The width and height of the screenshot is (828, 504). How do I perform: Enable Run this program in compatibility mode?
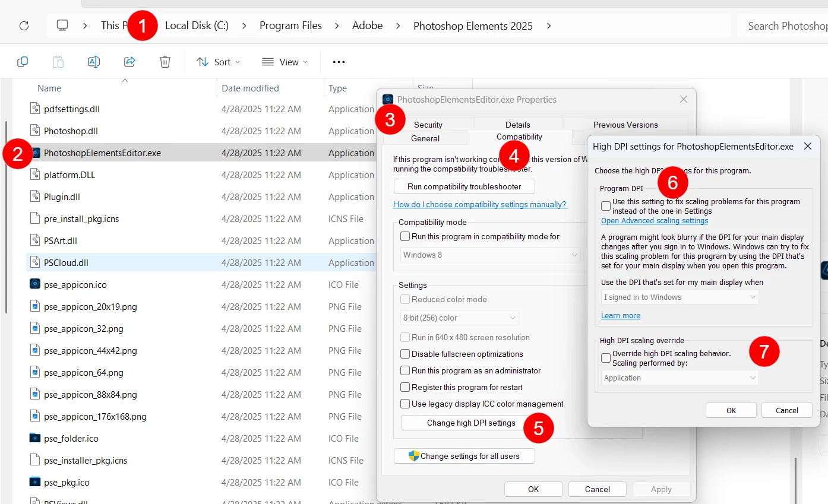[x=405, y=236]
